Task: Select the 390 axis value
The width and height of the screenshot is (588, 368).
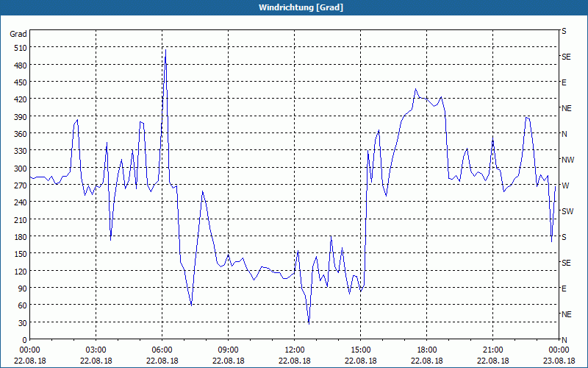Action: coord(21,117)
